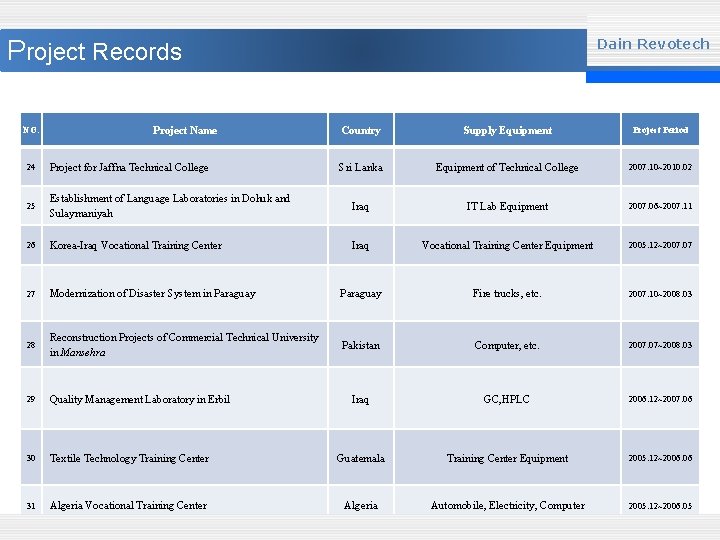Image resolution: width=720 pixels, height=540 pixels.
Task: Click period '2007.10~2010.02' cell
Action: point(660,167)
